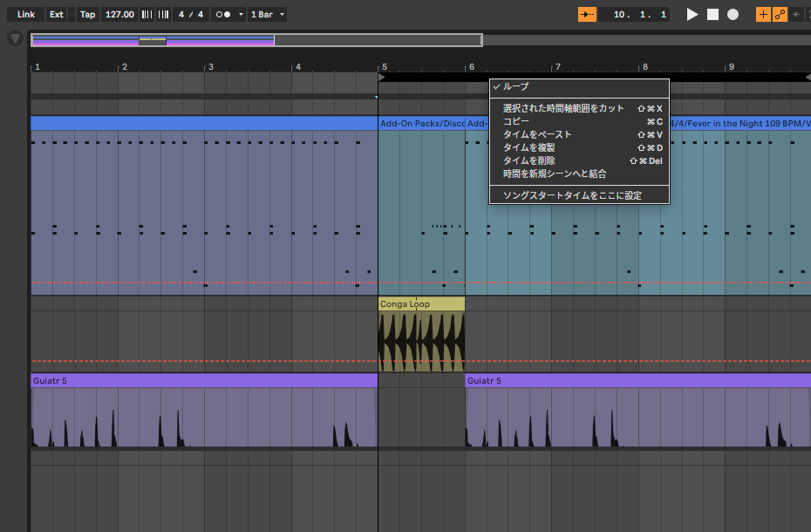Click the Tap tempo button

[87, 15]
